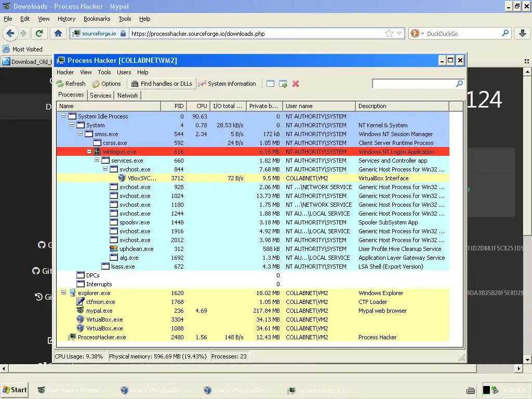Click the explorer.exe process icon
This screenshot has width=532, height=399.
tap(72, 293)
